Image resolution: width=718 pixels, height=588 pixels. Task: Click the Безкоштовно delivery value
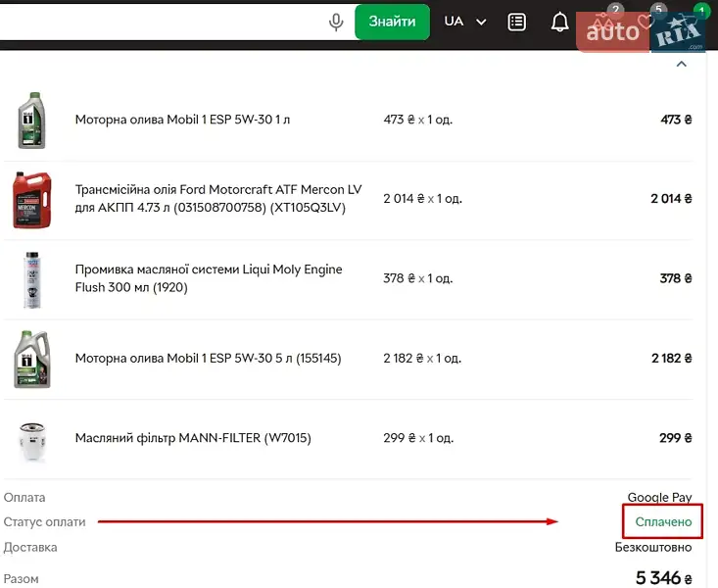[x=653, y=547]
